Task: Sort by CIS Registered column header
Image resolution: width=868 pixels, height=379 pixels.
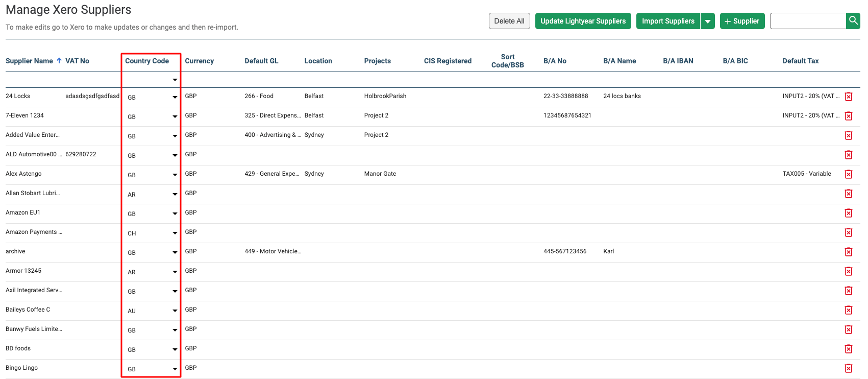Action: click(x=448, y=61)
